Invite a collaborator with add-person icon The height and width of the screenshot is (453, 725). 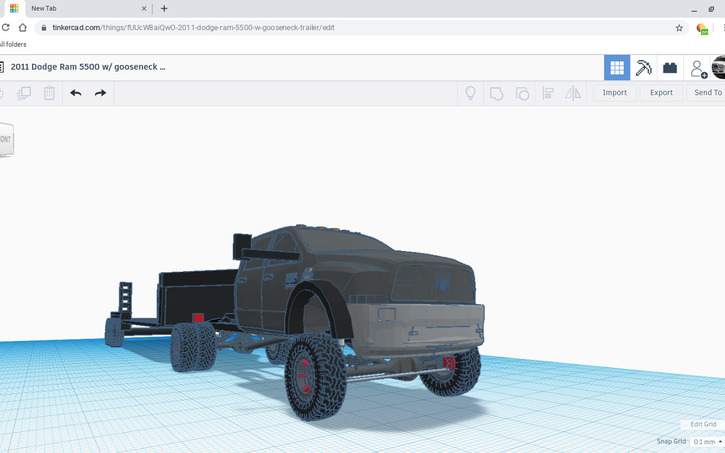coord(698,68)
